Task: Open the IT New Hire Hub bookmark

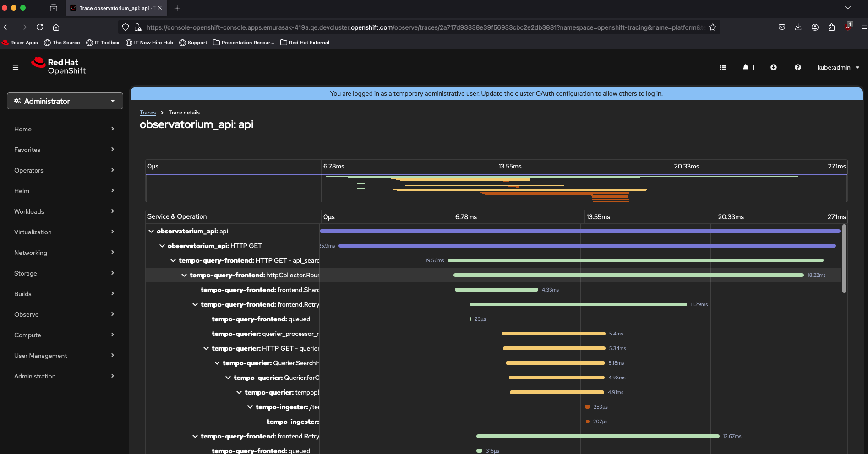Action: (x=149, y=43)
